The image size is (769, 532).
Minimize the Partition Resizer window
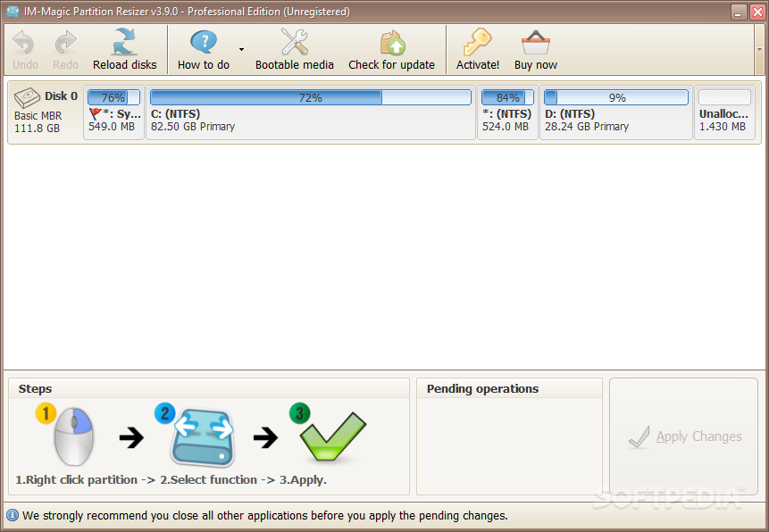tap(739, 12)
